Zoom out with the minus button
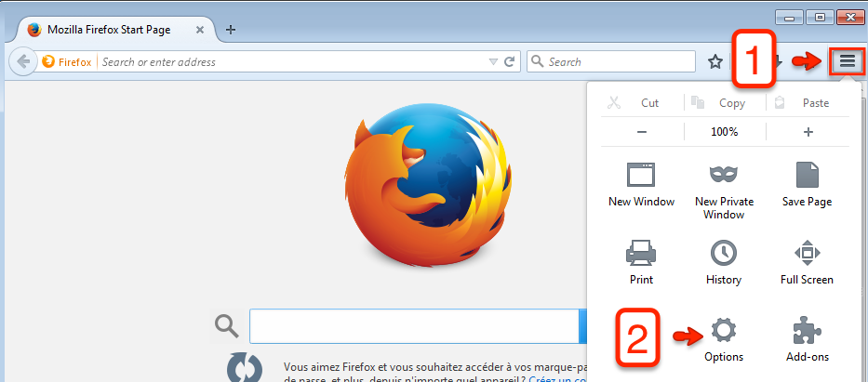The height and width of the screenshot is (382, 868). click(x=642, y=132)
